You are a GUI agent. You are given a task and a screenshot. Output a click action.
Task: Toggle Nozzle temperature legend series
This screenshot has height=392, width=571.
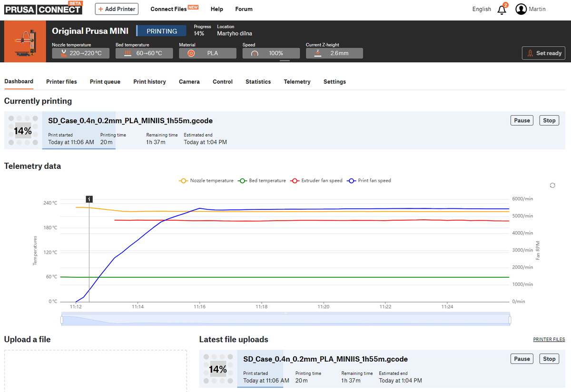click(207, 181)
